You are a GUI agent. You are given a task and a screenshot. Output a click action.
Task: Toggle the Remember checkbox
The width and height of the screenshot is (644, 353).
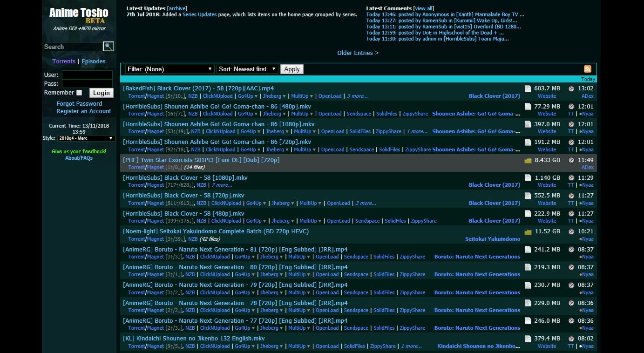[79, 93]
